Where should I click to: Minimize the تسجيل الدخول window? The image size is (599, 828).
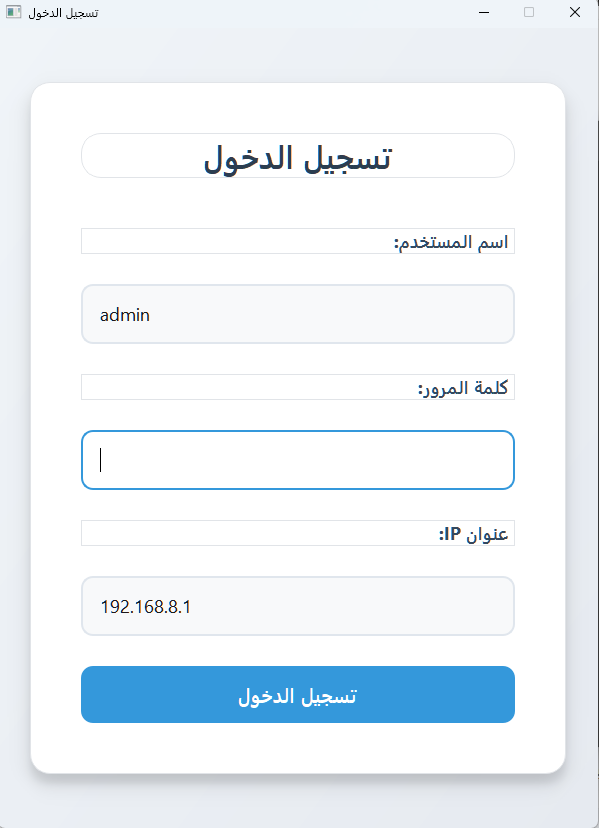pos(483,12)
